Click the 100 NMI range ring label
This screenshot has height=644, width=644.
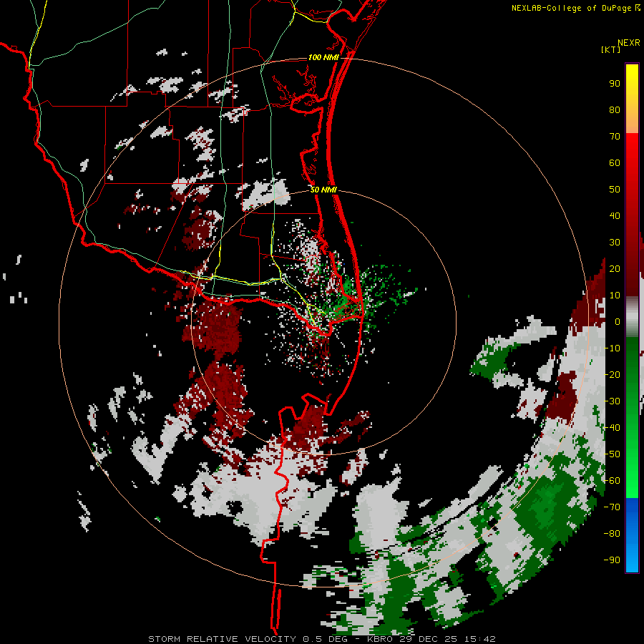323,57
